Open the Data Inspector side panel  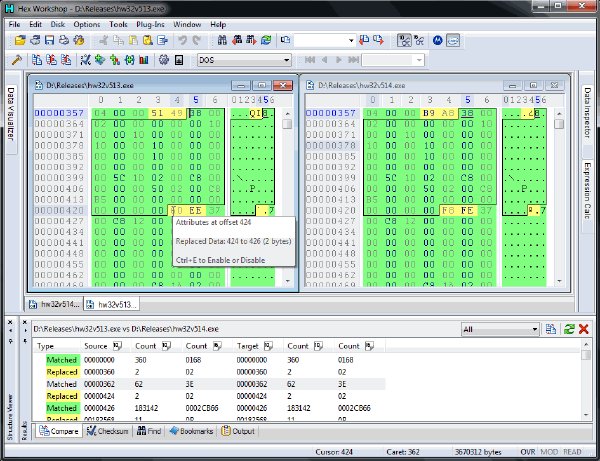(587, 113)
